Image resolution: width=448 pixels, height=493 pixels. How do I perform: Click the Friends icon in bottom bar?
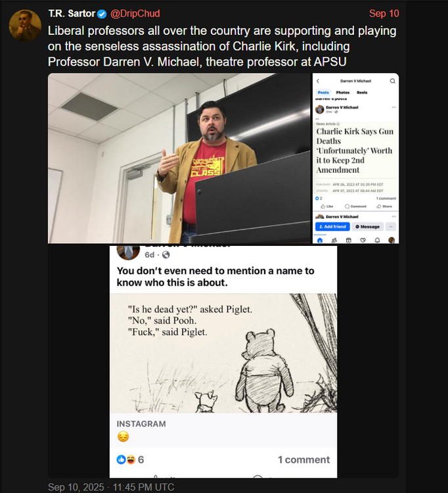[x=334, y=240]
